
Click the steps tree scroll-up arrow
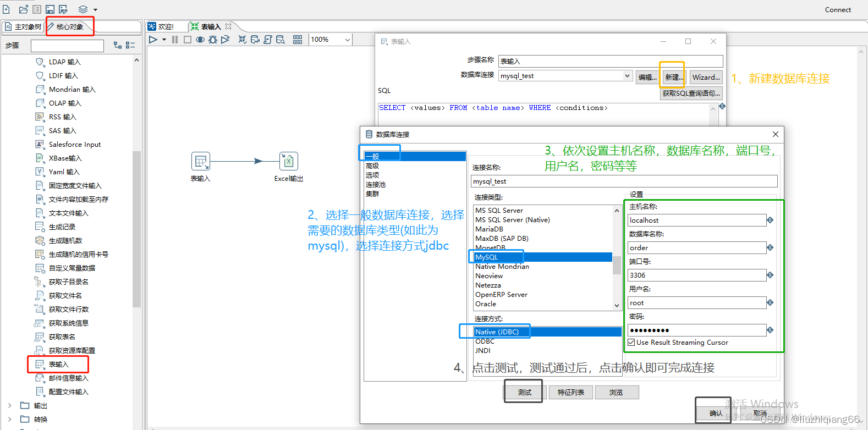136,60
